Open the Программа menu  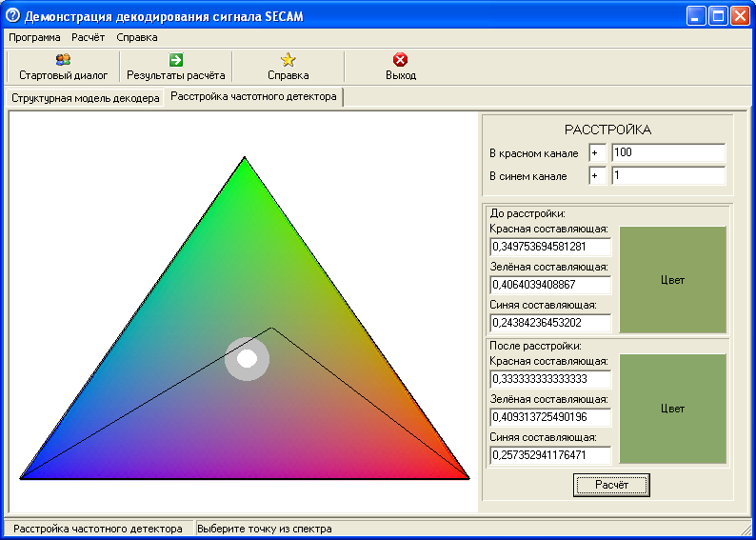[34, 37]
